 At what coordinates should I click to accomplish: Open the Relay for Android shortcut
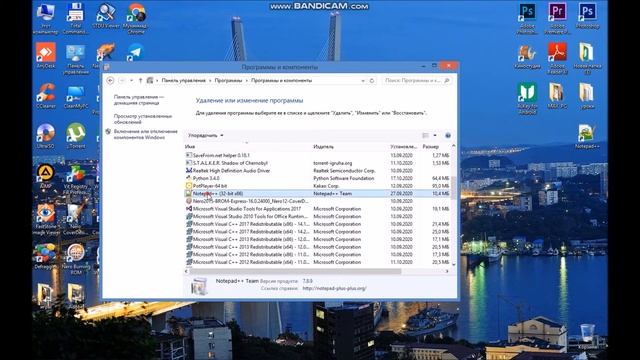(x=527, y=98)
